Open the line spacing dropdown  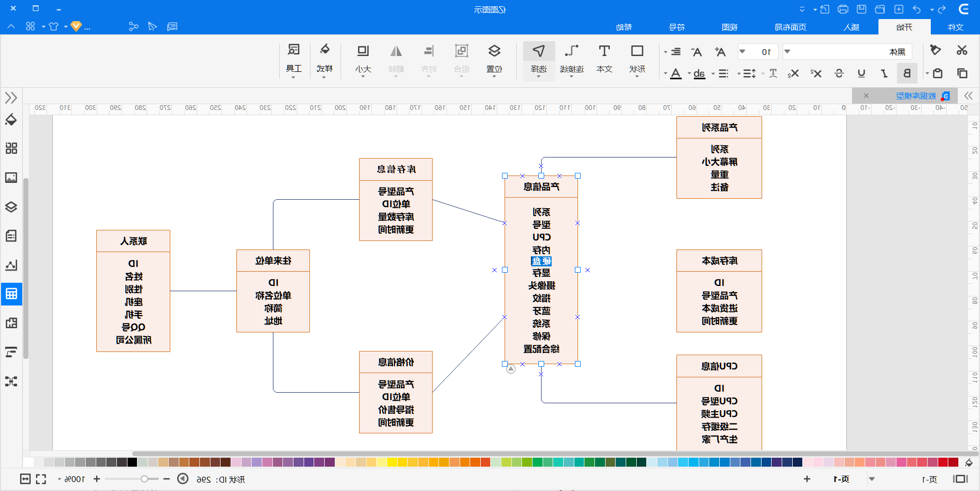coord(739,73)
